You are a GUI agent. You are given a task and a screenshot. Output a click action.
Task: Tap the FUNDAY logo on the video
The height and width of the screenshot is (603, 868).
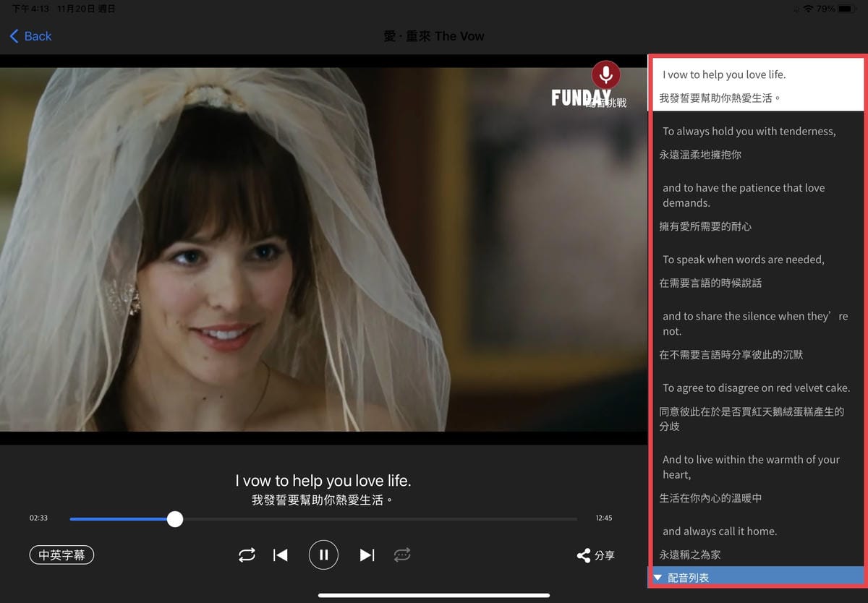point(581,98)
